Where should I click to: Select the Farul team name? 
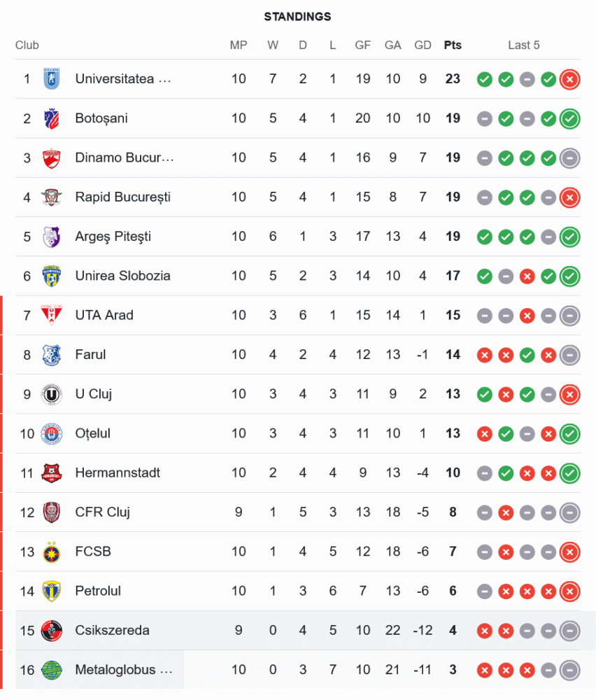pyautogui.click(x=90, y=355)
